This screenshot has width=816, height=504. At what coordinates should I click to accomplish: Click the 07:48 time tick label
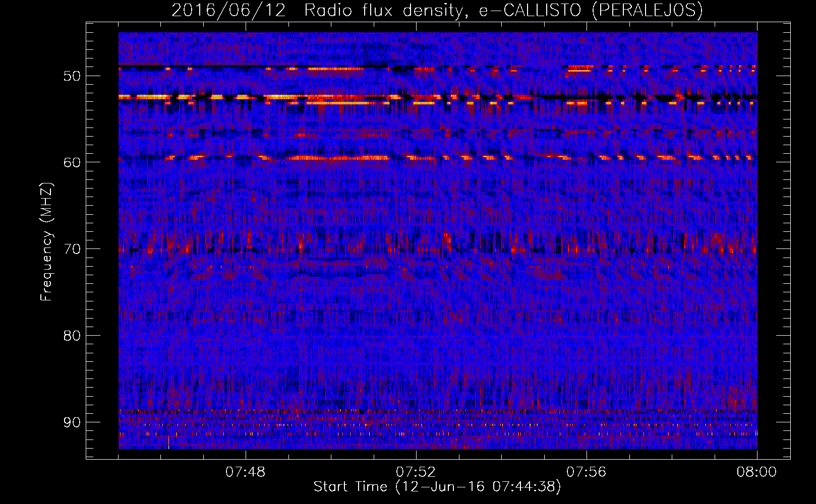click(246, 472)
